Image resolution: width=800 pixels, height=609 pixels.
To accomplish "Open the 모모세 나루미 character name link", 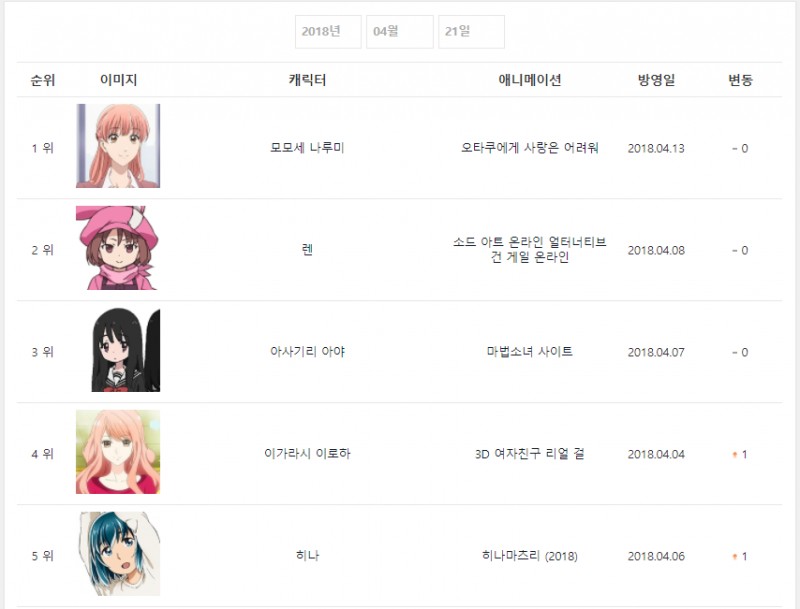I will point(307,148).
